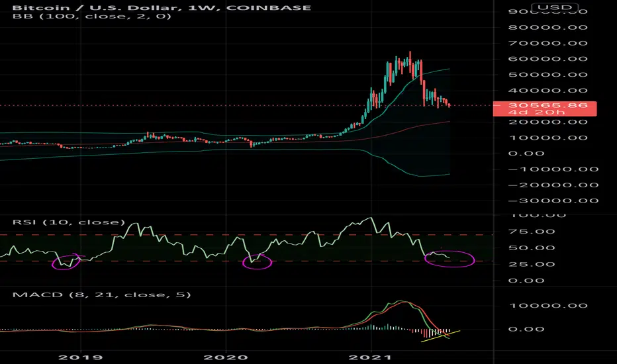Click the 80000.00 price axis label

pos(547,28)
